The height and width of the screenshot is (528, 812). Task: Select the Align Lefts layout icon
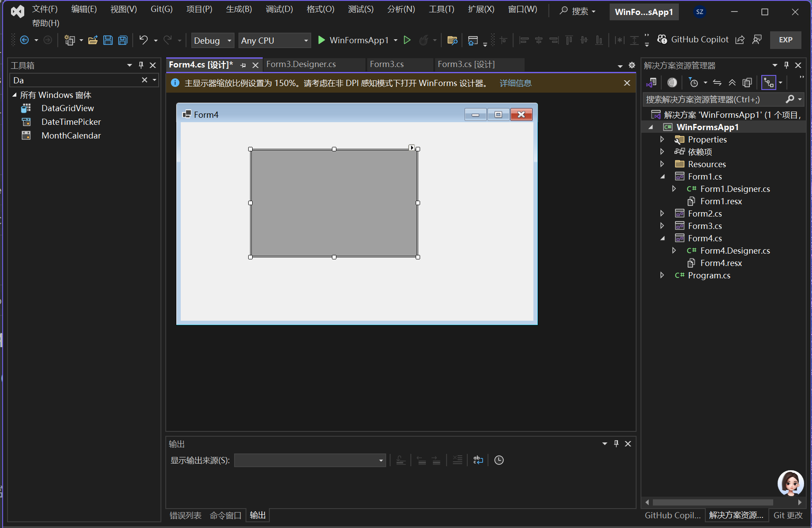[524, 40]
